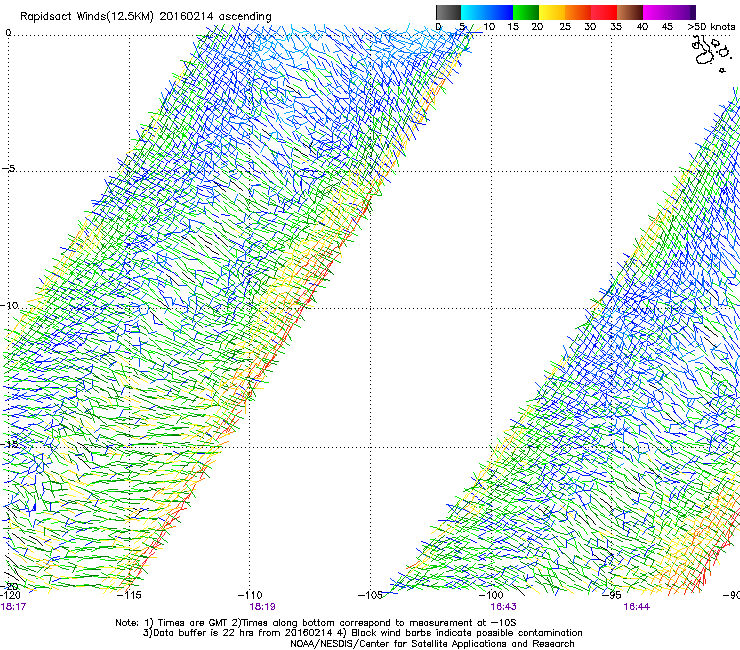Click the '-110' longitude axis label
Image resolution: width=740 pixels, height=650 pixels.
coord(250,595)
